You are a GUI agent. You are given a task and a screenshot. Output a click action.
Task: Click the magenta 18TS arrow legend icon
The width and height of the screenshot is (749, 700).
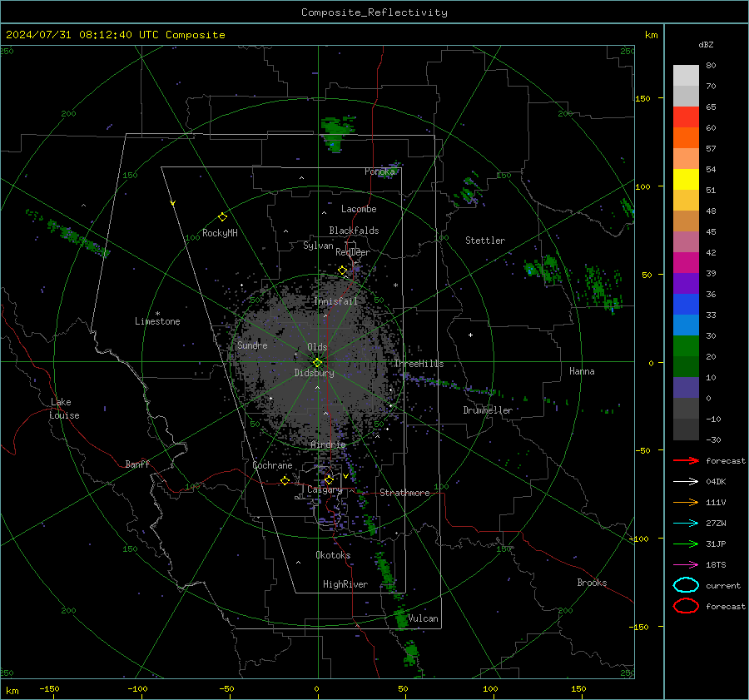(686, 565)
